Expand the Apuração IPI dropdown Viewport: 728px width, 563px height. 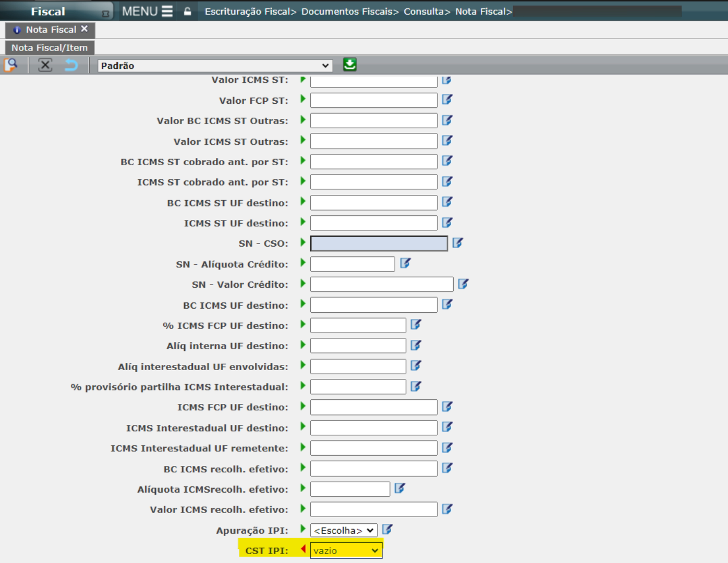point(344,531)
